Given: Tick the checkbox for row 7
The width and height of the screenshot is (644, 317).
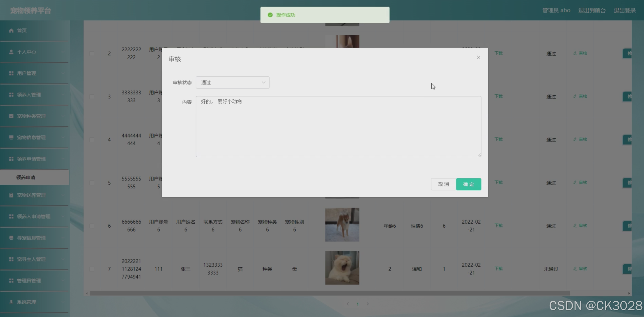Looking at the screenshot, I should (92, 269).
